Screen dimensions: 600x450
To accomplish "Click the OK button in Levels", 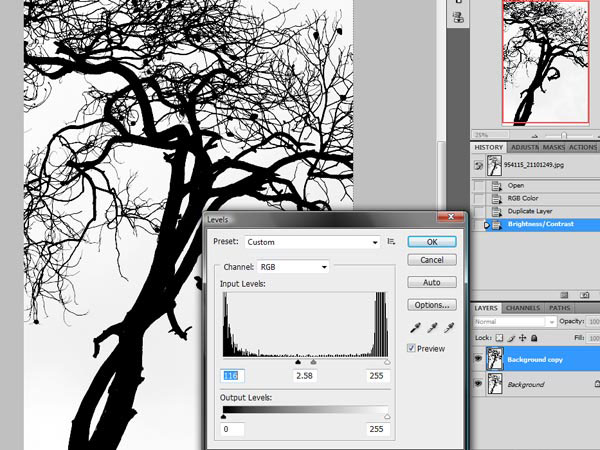I will point(432,242).
